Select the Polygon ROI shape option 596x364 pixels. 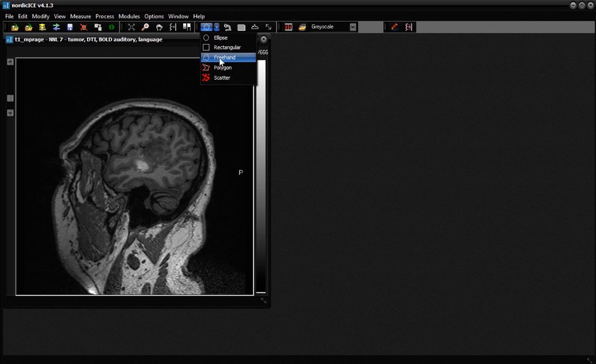coord(223,67)
